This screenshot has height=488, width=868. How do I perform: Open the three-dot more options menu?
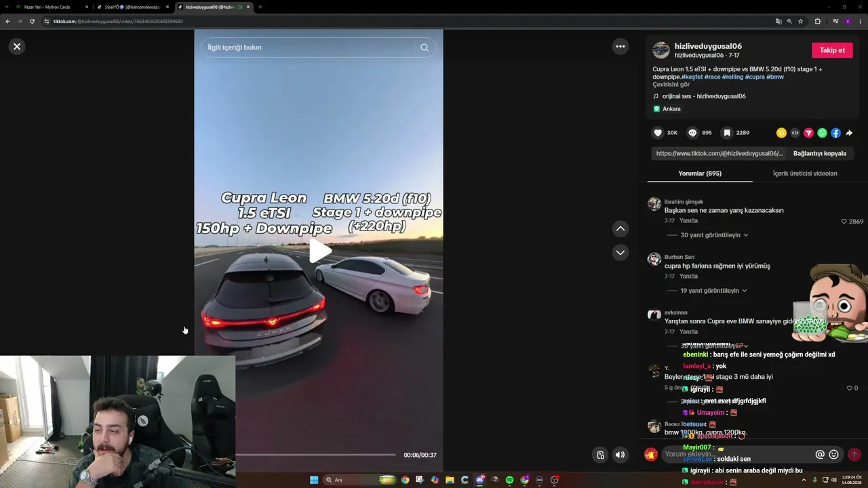pos(620,46)
